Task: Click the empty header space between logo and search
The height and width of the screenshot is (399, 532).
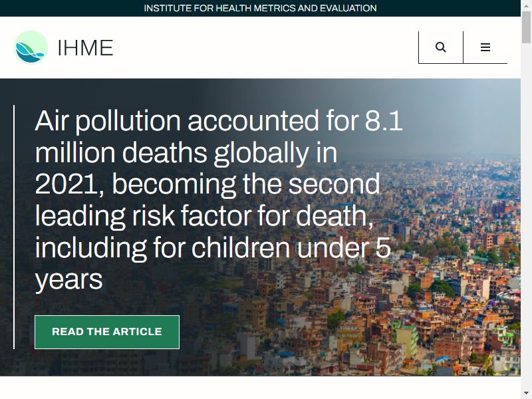Action: 265,47
